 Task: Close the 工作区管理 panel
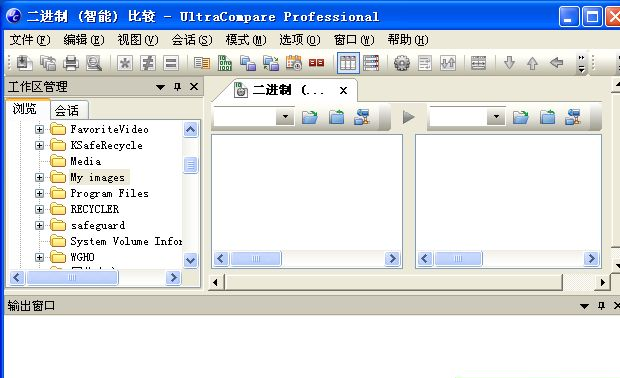pos(194,87)
